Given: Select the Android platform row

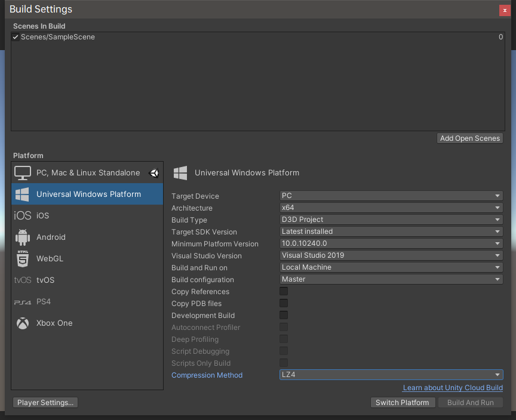Looking at the screenshot, I should 87,237.
